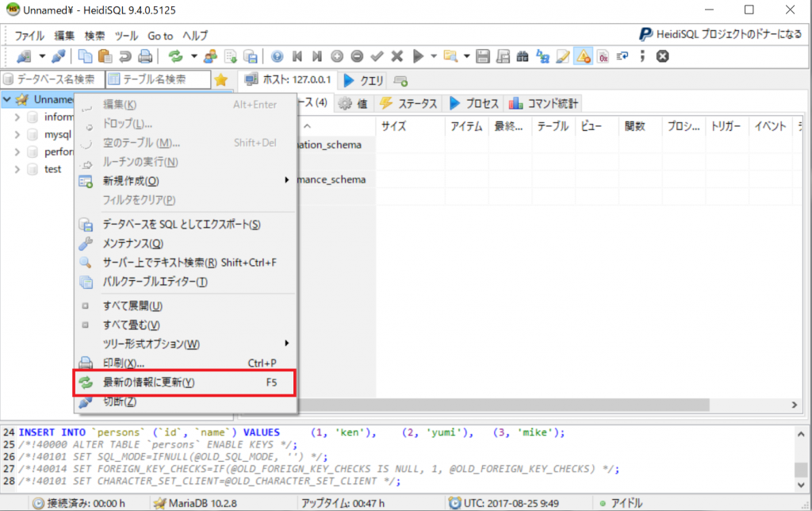Click the add new query tab icon
Viewport: 812px width, 511px height.
[x=400, y=80]
